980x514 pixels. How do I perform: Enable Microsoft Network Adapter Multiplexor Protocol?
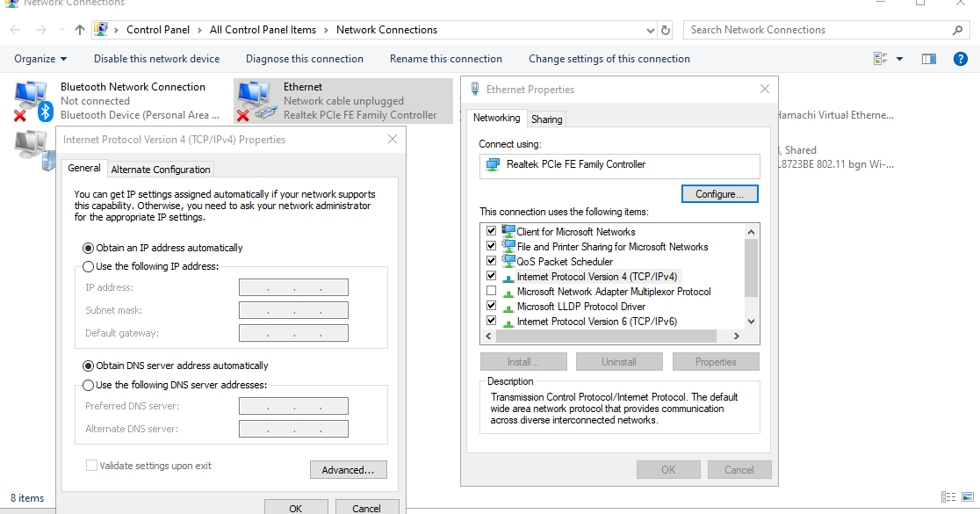pyautogui.click(x=491, y=291)
